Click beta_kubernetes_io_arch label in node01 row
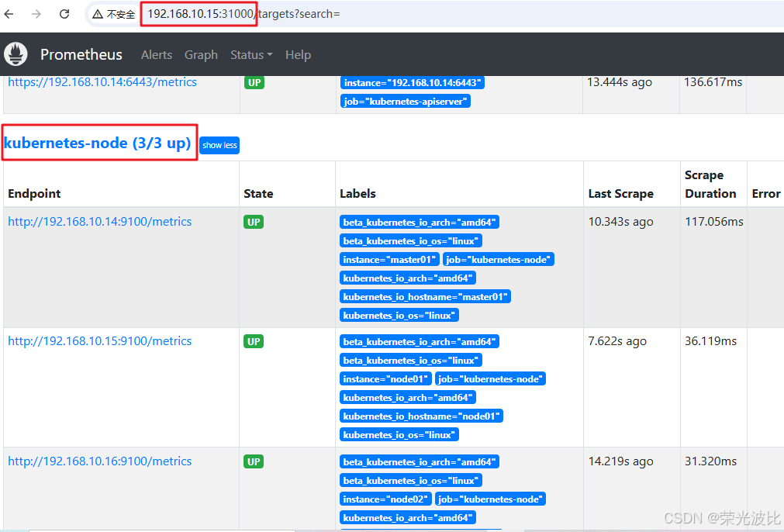This screenshot has width=784, height=532. pyautogui.click(x=419, y=341)
